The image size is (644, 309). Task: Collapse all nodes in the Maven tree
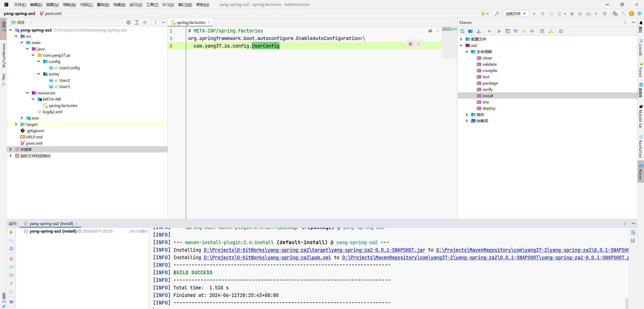coord(532,31)
